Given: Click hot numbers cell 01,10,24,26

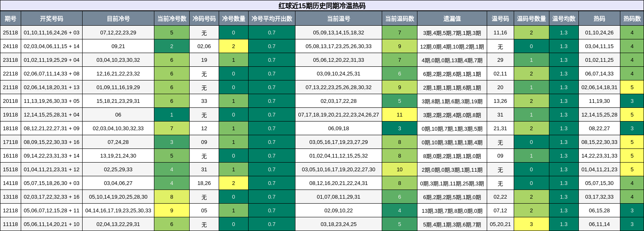Looking at the screenshot, I should pos(600,32).
